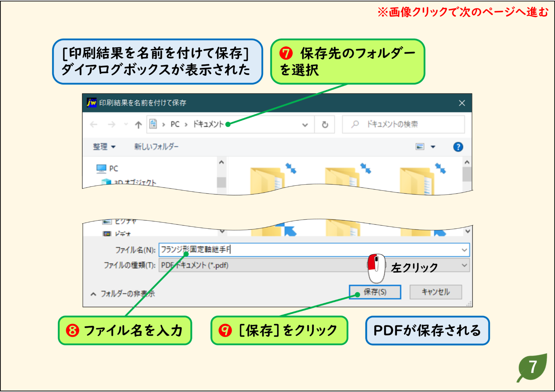The height and width of the screenshot is (392, 555).
Task: Click the search magnifier in ドキュメントの検索 box
Action: click(x=356, y=124)
